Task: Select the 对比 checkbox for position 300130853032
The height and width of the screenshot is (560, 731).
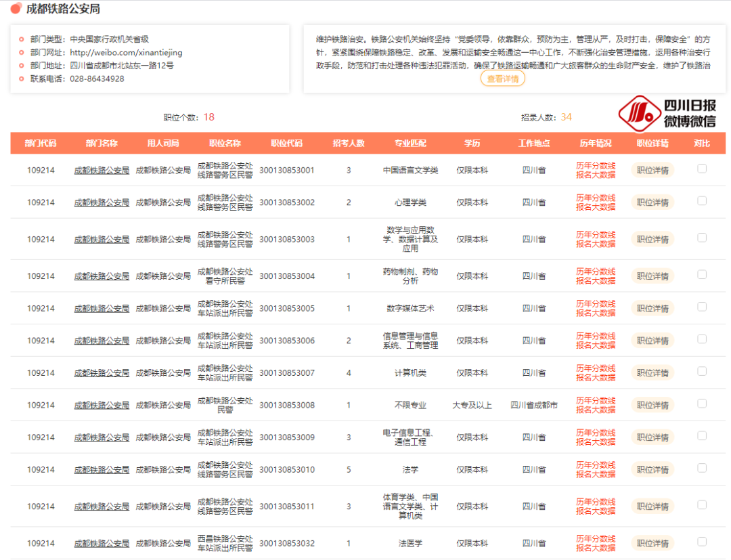Action: coord(702,542)
